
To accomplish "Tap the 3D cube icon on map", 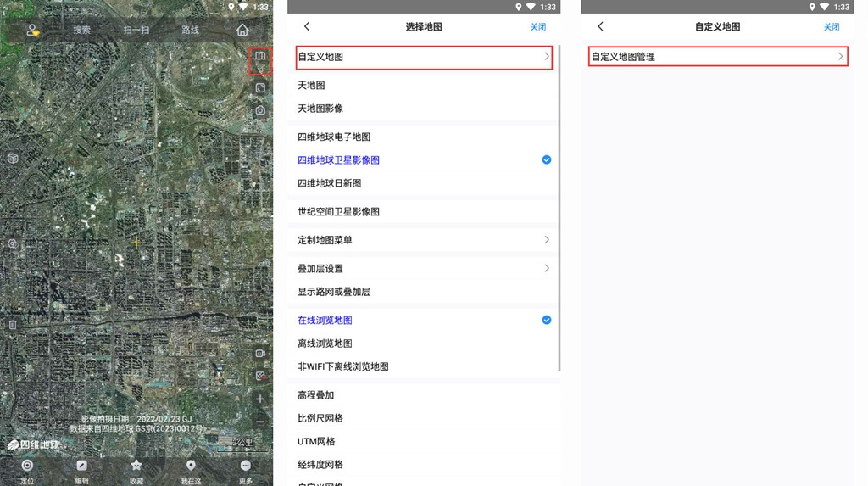I will (13, 159).
